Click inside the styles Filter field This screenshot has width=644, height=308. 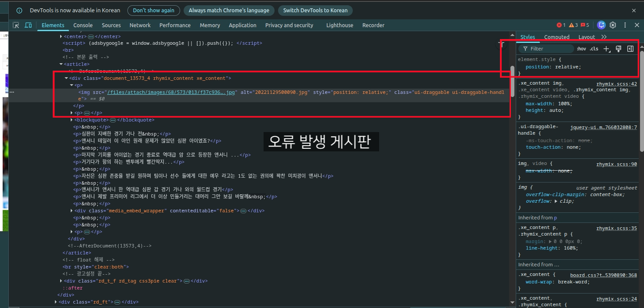tap(547, 49)
